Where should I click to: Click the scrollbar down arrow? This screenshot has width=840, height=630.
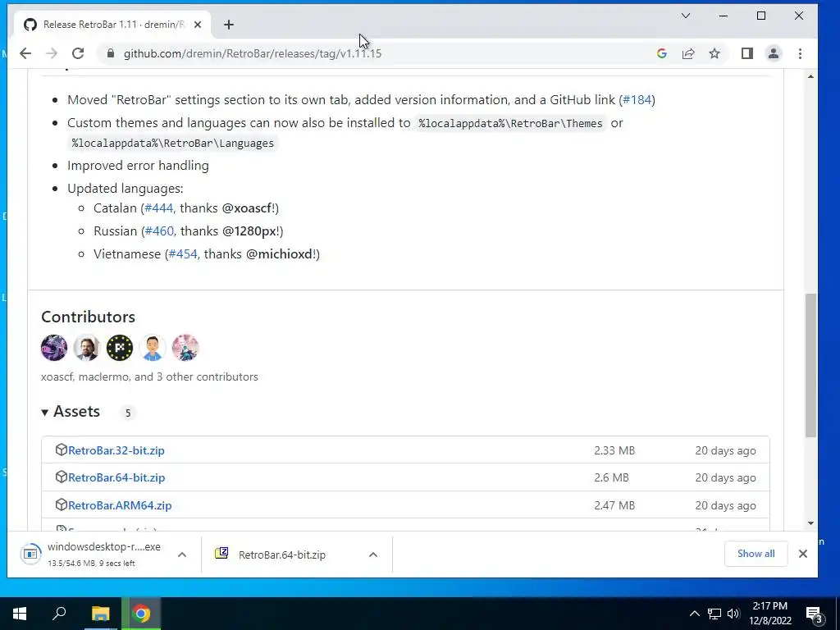click(810, 523)
